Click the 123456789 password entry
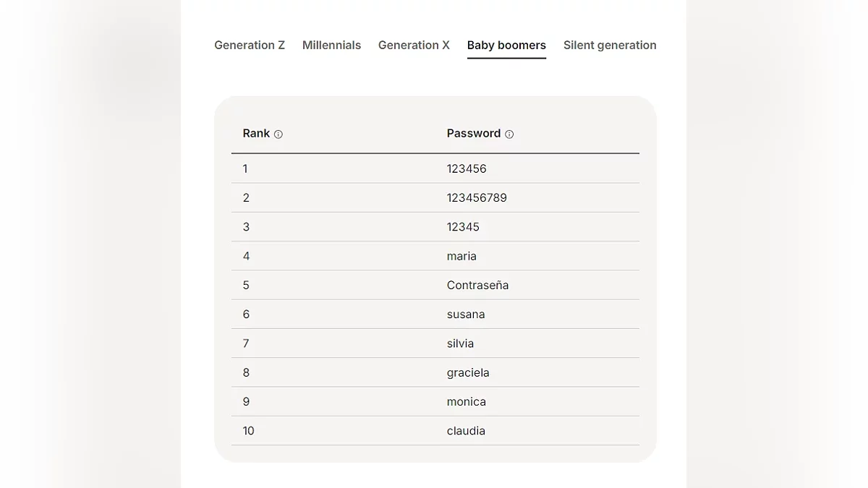Screen dimensions: 868x488 [477, 197]
